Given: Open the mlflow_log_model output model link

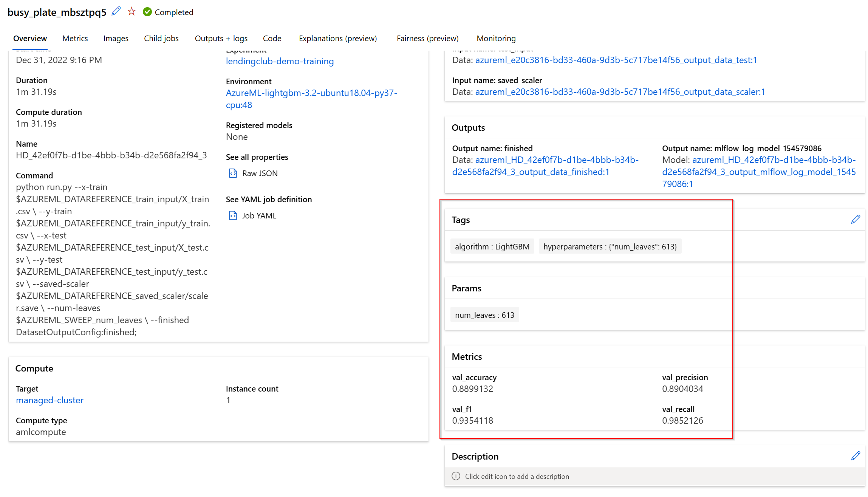Looking at the screenshot, I should pyautogui.click(x=758, y=172).
